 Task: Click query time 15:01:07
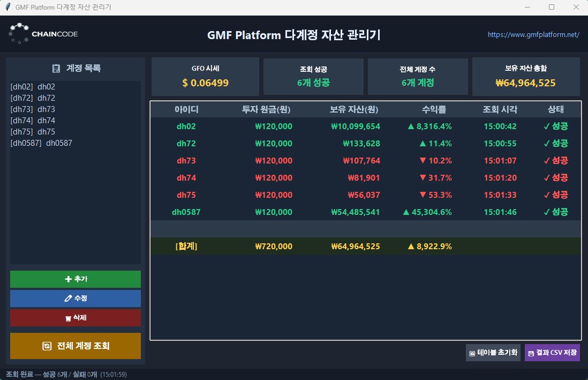pyautogui.click(x=500, y=161)
